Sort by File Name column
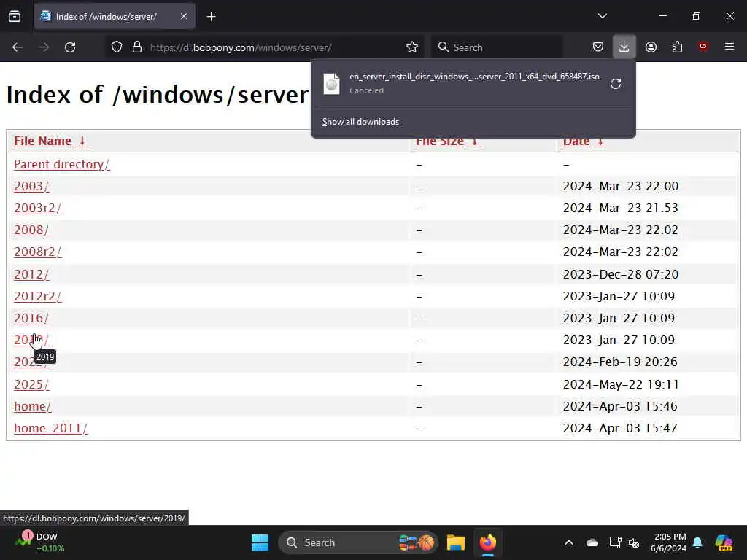The width and height of the screenshot is (747, 560). point(42,141)
